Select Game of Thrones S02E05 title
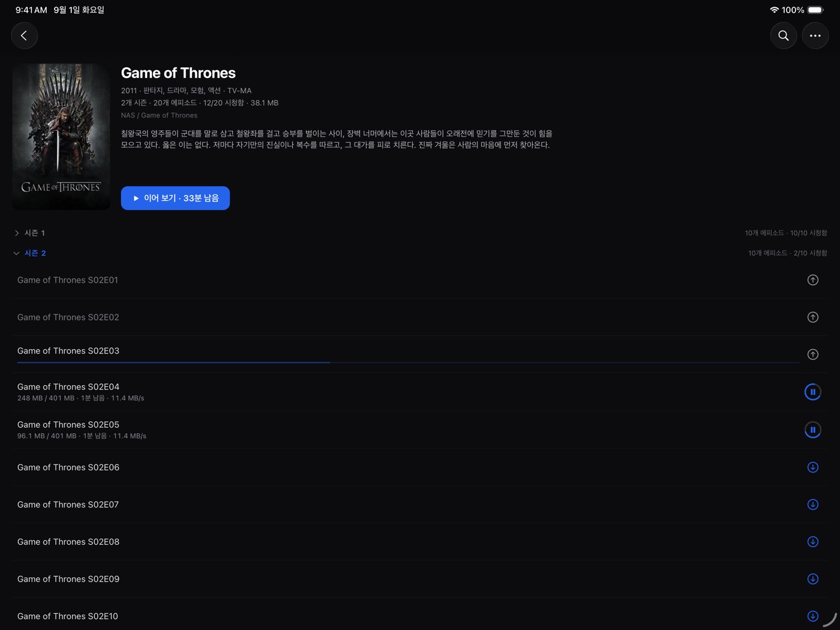 pyautogui.click(x=68, y=425)
